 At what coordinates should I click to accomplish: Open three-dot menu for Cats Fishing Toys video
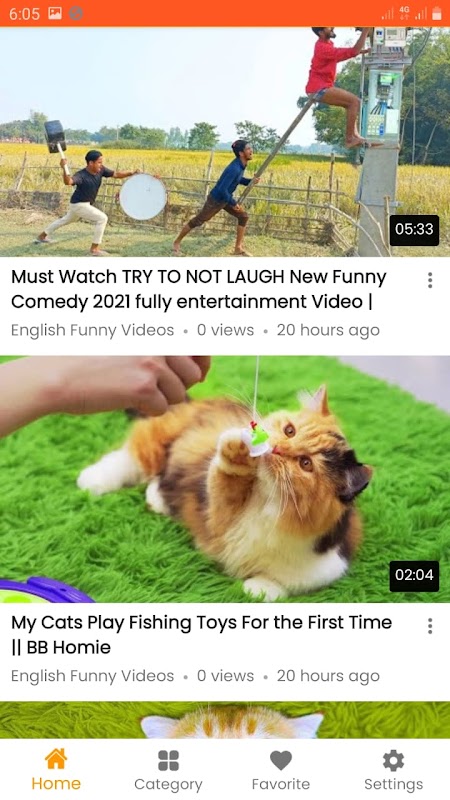tap(430, 626)
